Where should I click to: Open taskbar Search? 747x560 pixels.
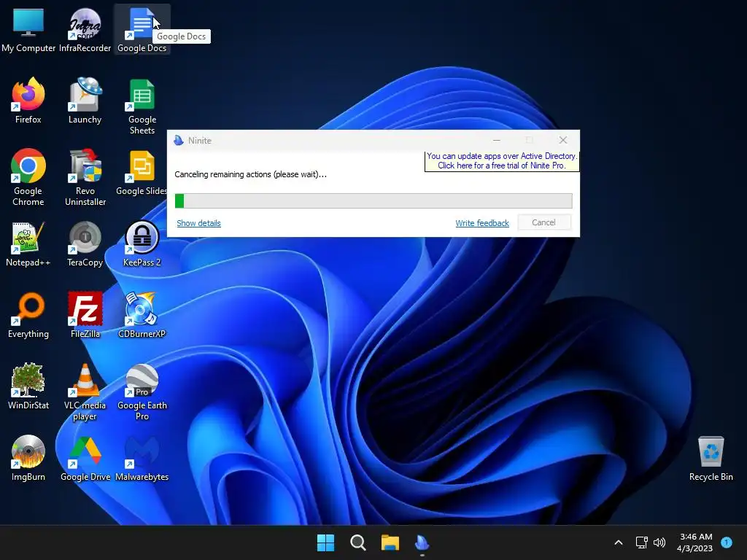357,542
